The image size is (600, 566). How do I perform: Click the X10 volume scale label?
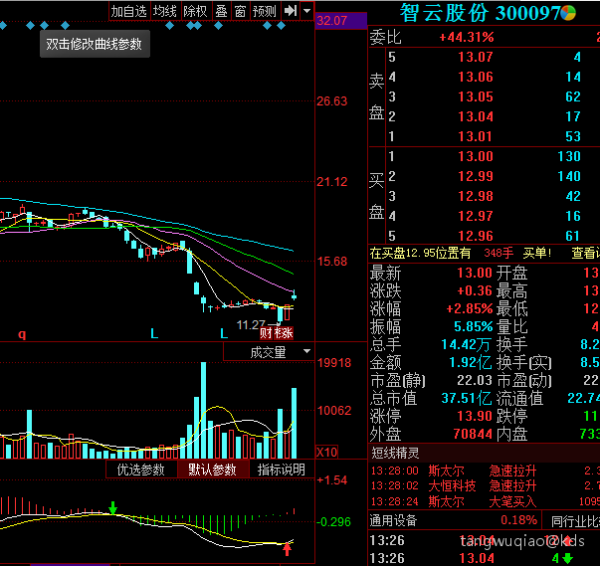(x=326, y=452)
